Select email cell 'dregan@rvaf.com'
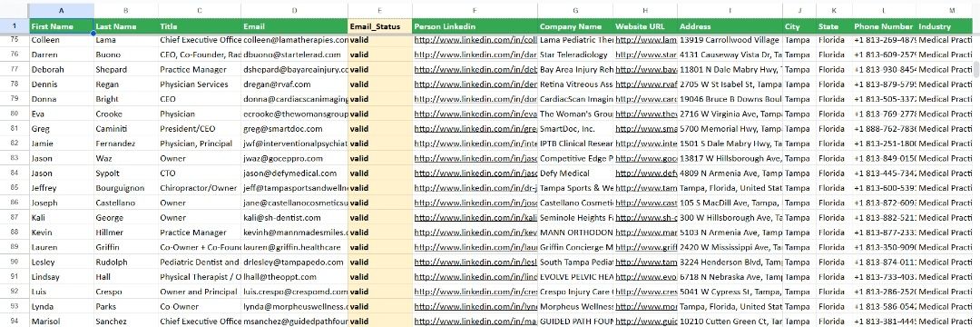The width and height of the screenshot is (980, 327). [294, 84]
